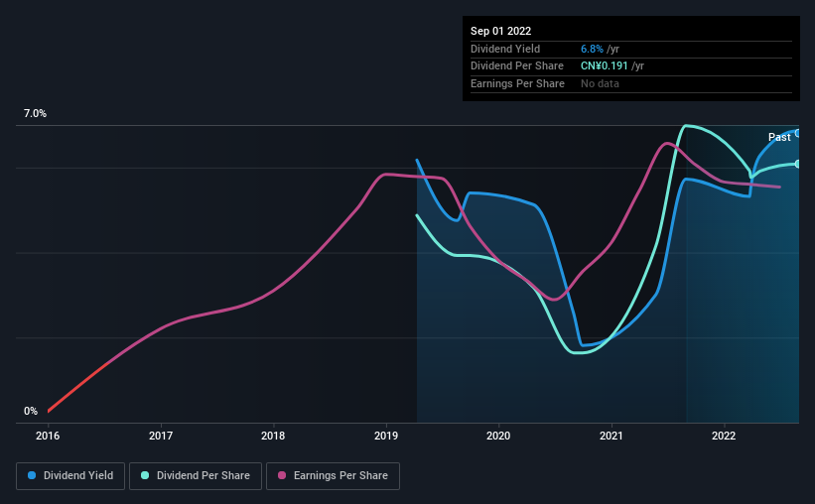Toggle the Dividend Per Share legend button

point(196,476)
